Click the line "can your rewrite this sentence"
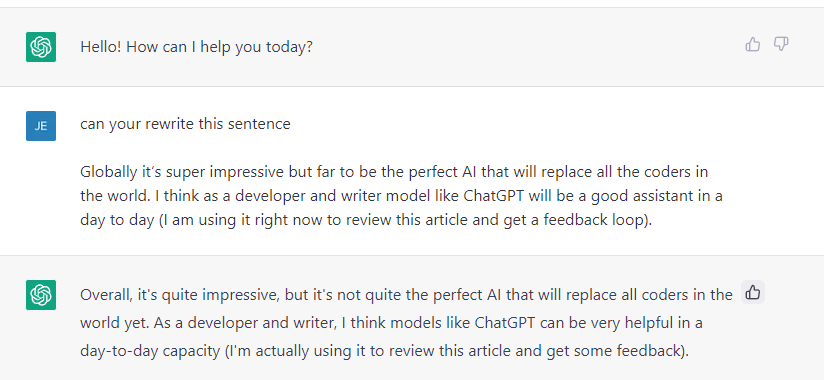Image resolution: width=824 pixels, height=380 pixels. tap(185, 124)
